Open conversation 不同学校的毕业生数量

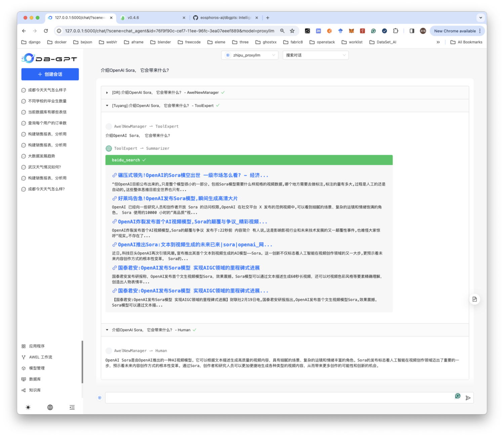47,101
